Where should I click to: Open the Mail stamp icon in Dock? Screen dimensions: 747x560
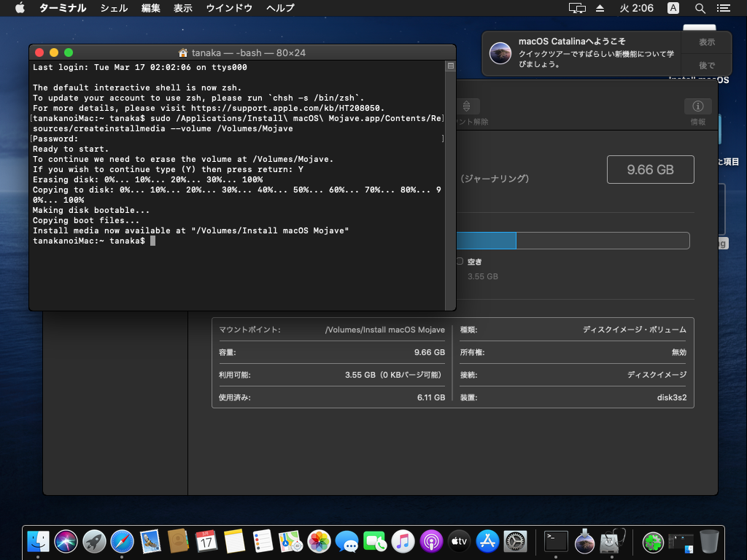click(x=150, y=542)
